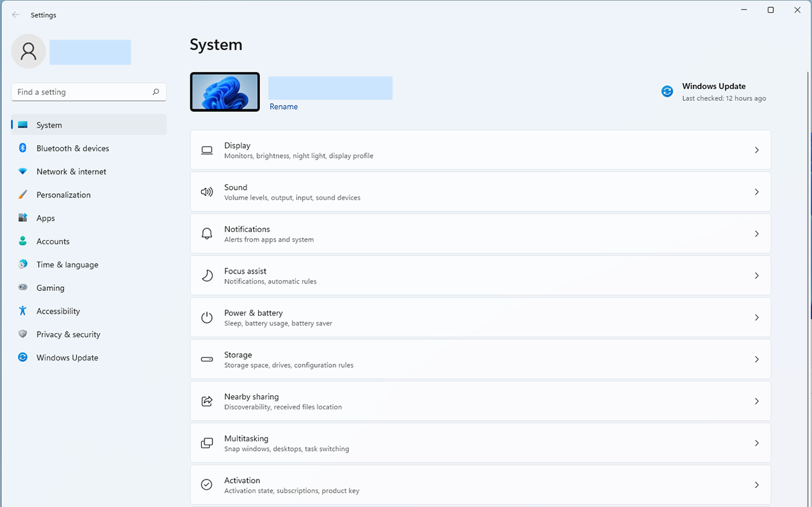Expand Power & battery chevron
This screenshot has width=812, height=507.
tap(757, 318)
